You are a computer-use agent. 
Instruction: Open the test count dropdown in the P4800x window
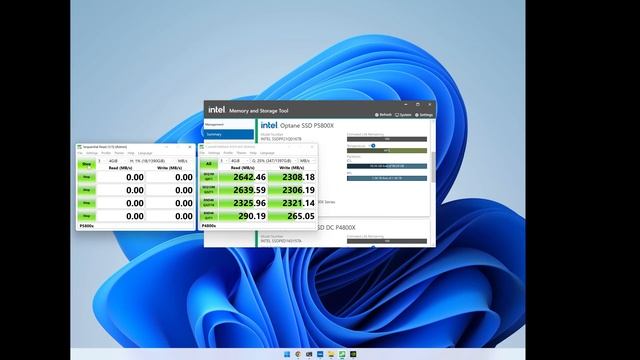pos(224,161)
